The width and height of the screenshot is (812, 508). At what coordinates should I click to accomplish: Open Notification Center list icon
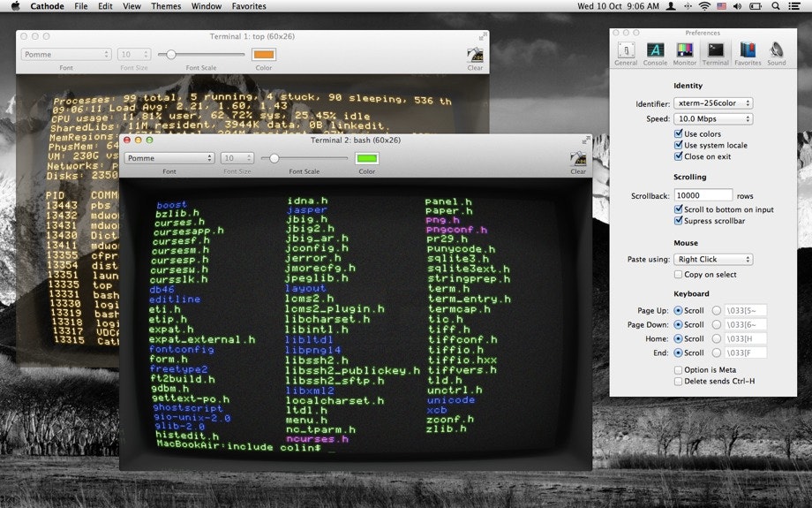(793, 6)
